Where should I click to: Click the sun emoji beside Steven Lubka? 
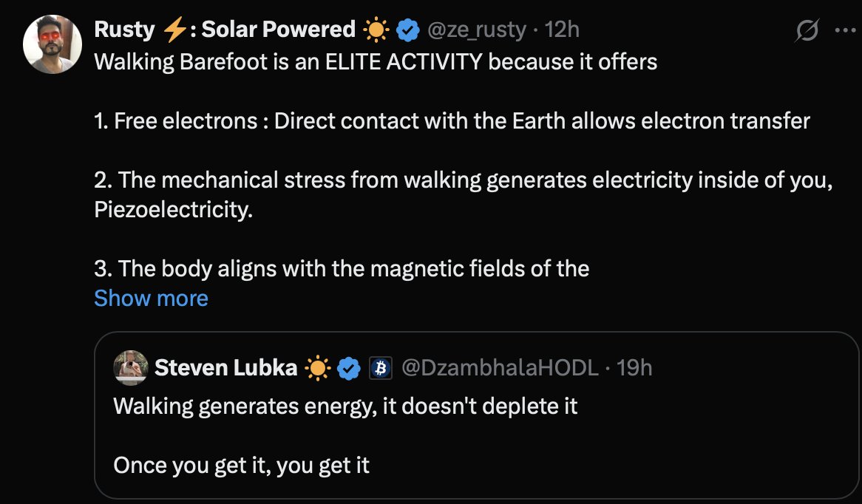[x=318, y=367]
